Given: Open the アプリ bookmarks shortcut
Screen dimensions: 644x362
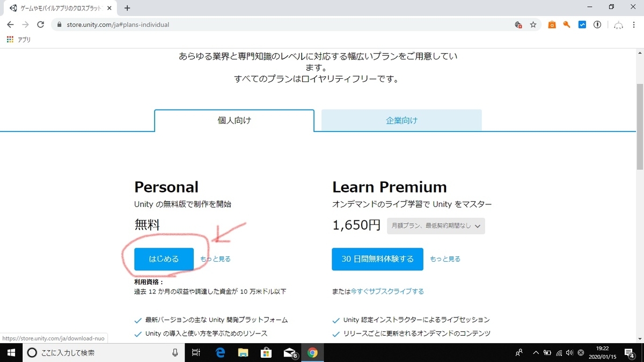Looking at the screenshot, I should (x=19, y=40).
